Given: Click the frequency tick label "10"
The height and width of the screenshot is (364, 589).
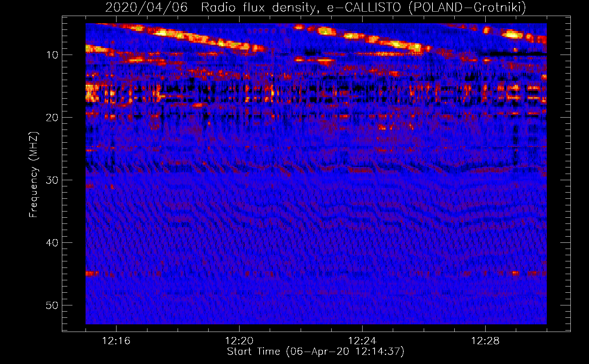Looking at the screenshot, I should 52,55.
